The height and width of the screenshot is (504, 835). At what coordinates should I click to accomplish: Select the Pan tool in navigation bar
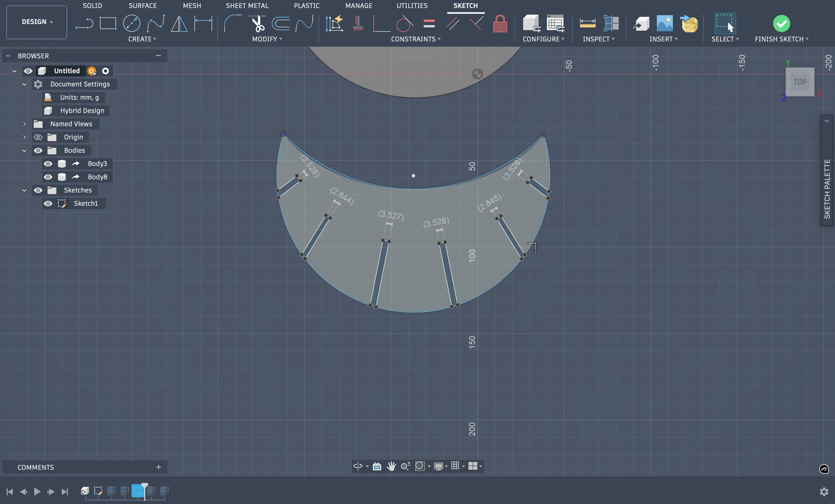[x=391, y=466]
